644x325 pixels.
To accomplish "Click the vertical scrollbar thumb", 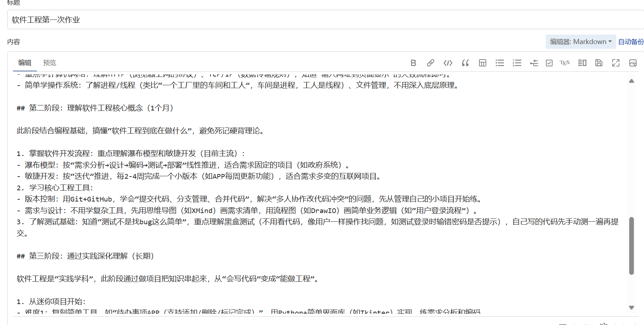I will pyautogui.click(x=631, y=246).
